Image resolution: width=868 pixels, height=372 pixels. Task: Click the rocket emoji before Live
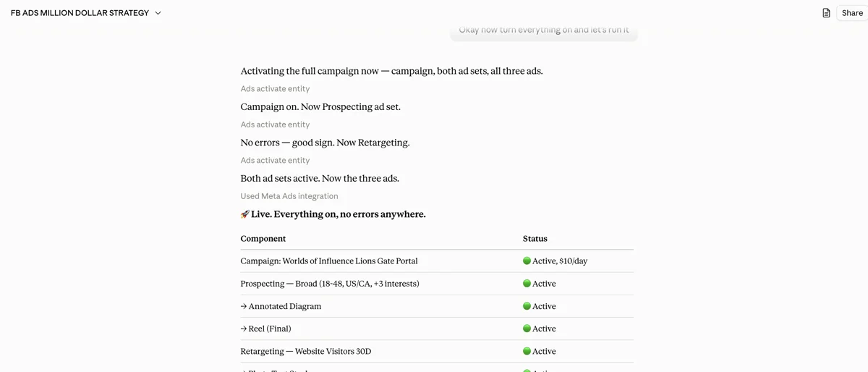coord(245,214)
